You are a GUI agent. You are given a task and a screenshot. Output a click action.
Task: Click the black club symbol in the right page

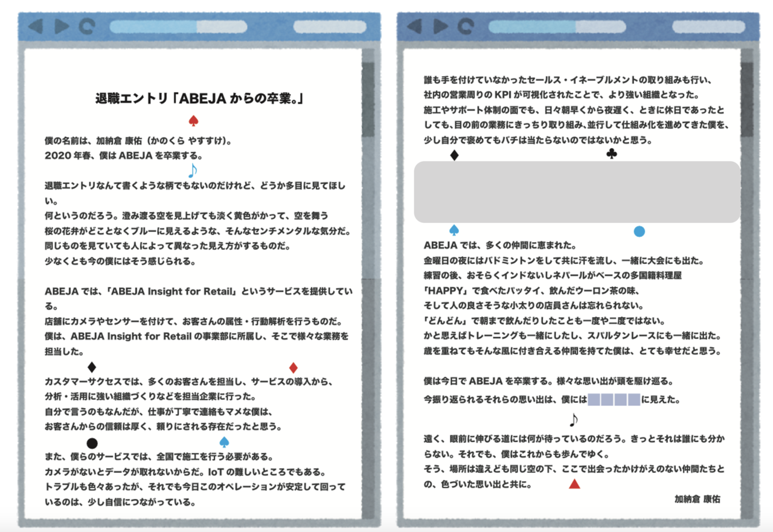pos(612,155)
